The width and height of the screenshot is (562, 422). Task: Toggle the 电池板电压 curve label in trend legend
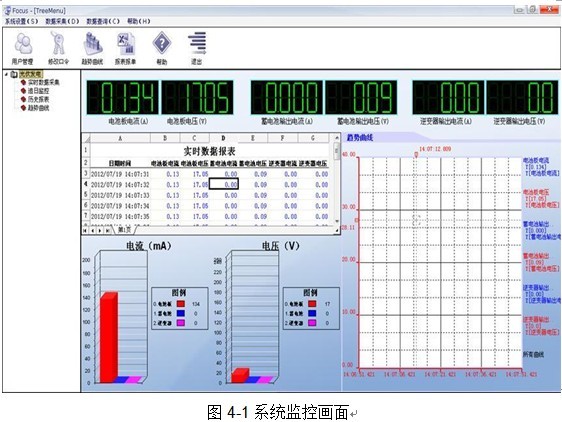tap(536, 193)
